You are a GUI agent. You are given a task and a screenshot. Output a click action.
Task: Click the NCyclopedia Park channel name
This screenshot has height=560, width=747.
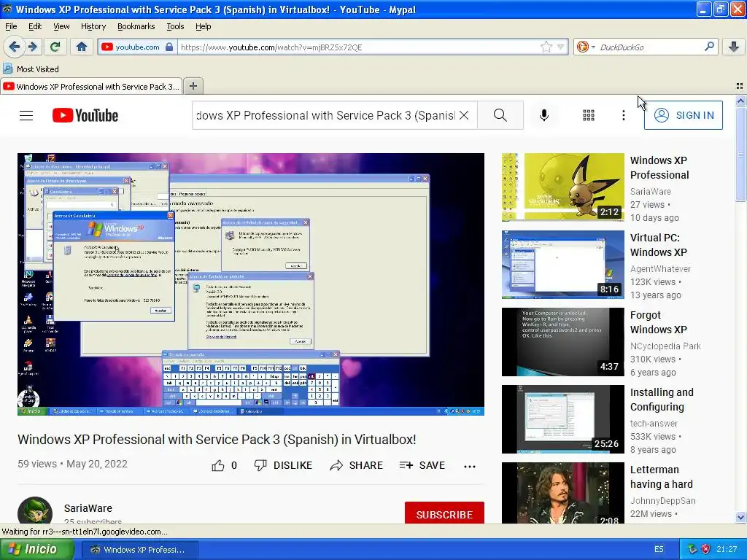(665, 346)
